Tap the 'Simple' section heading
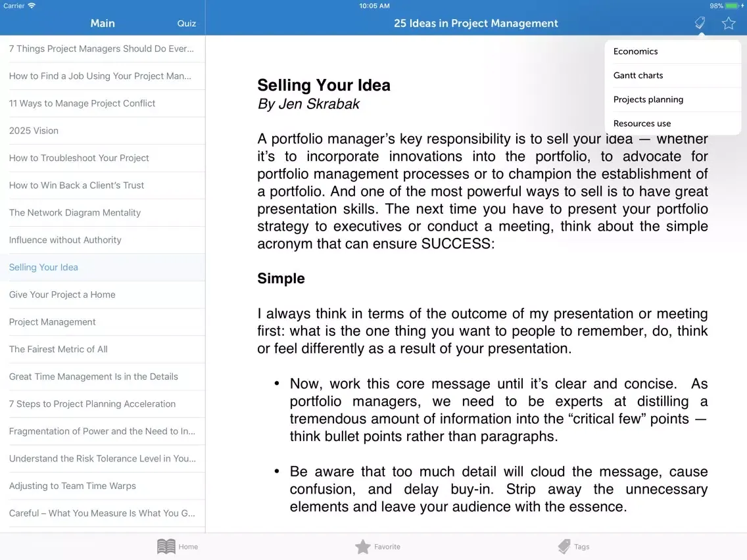The height and width of the screenshot is (560, 747). 281,279
